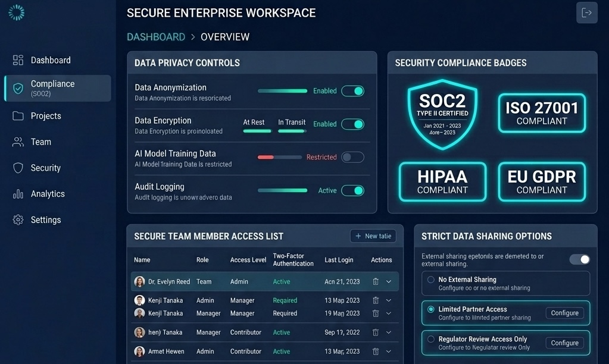Toggle Data Anonymization switch off
Viewport: 609px width, 364px height.
point(352,91)
